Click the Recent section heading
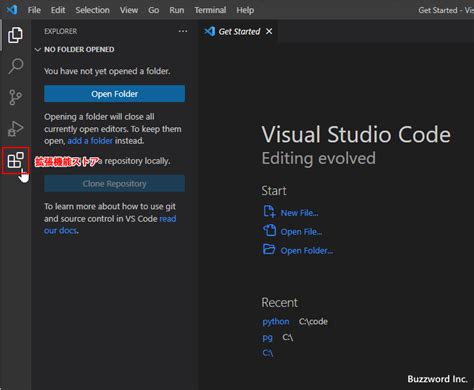 (279, 303)
